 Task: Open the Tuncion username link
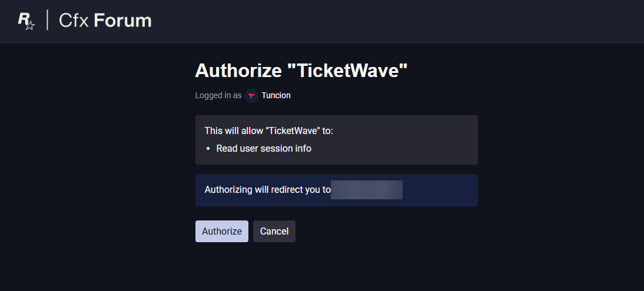[x=276, y=95]
